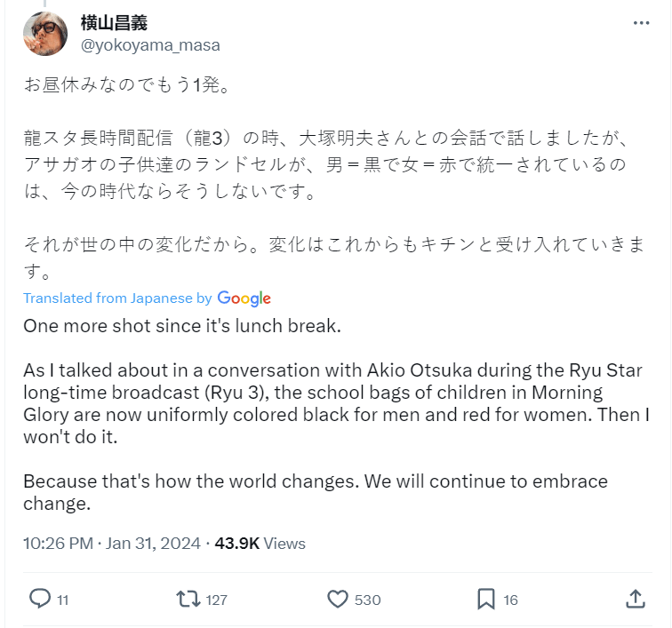Bookmark this tweet
Viewport: 672px width, 628px height.
coord(485,600)
